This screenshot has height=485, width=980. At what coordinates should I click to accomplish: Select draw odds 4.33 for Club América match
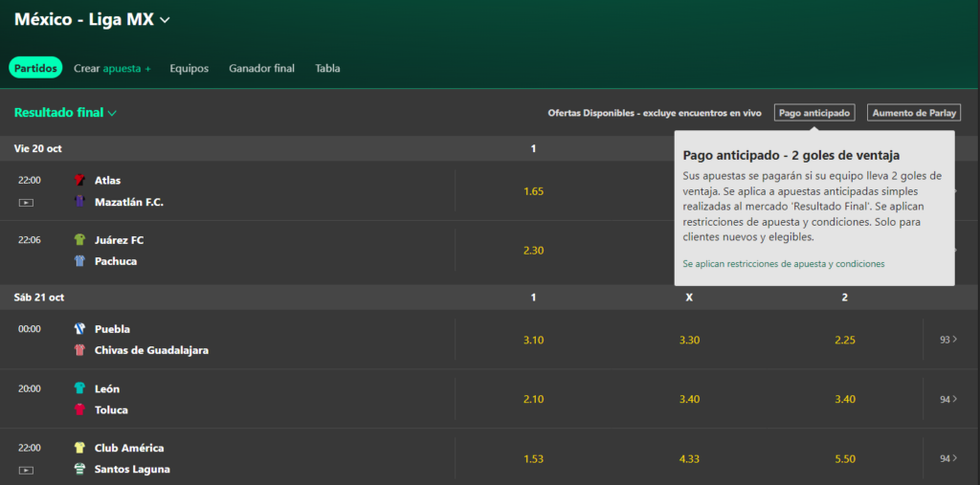(x=689, y=459)
